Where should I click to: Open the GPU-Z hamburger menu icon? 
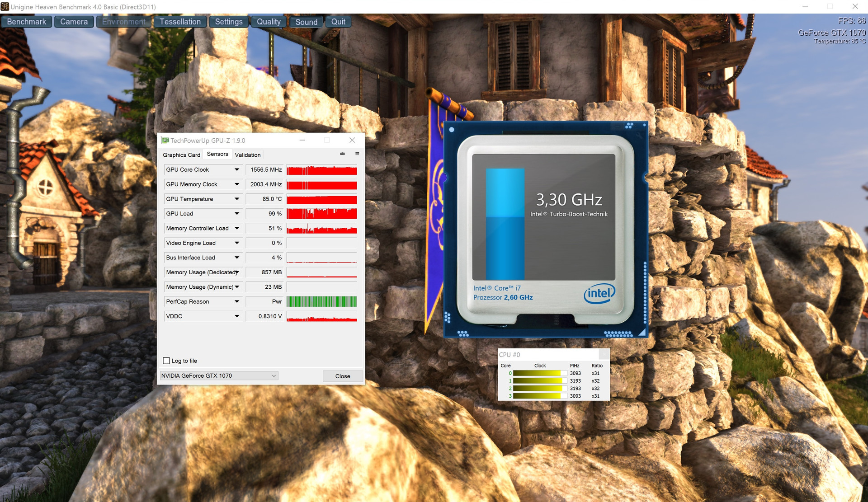pos(357,154)
